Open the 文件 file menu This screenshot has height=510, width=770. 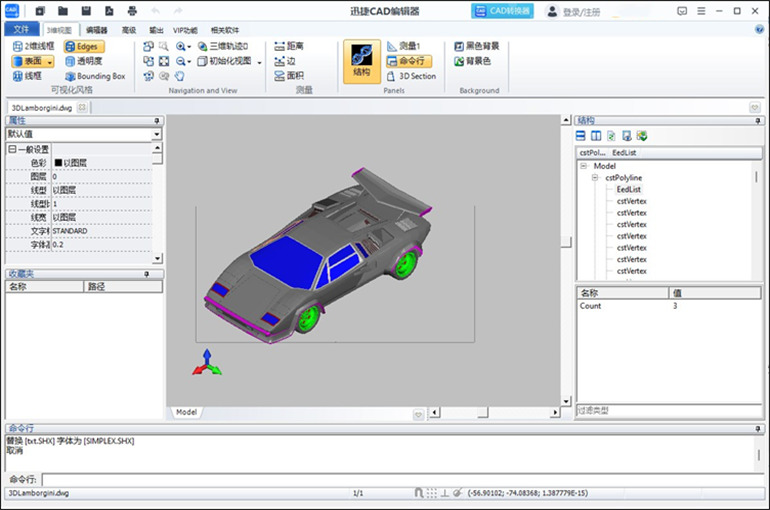21,29
